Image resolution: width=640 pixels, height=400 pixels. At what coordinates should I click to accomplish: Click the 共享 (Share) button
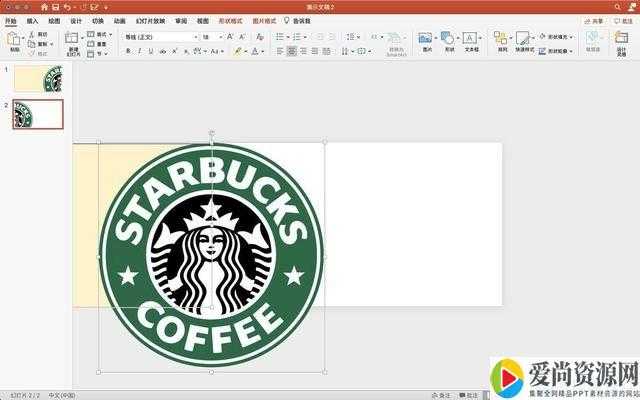(x=594, y=20)
